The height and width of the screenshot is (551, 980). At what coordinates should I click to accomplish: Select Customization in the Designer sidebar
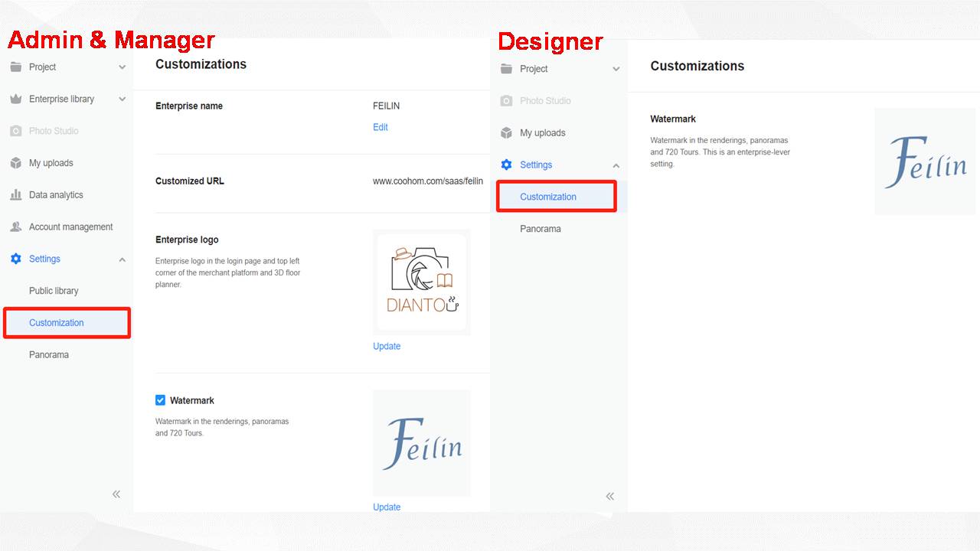(x=548, y=197)
